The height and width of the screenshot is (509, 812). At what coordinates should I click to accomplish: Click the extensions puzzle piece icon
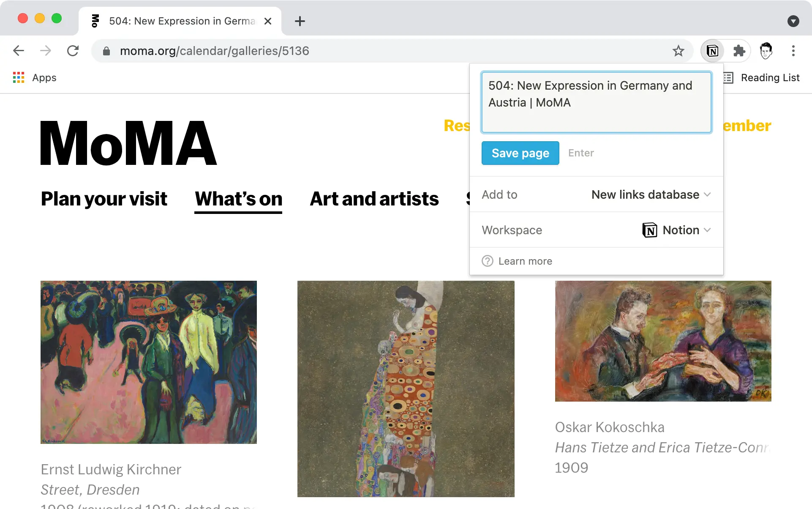[x=739, y=51]
